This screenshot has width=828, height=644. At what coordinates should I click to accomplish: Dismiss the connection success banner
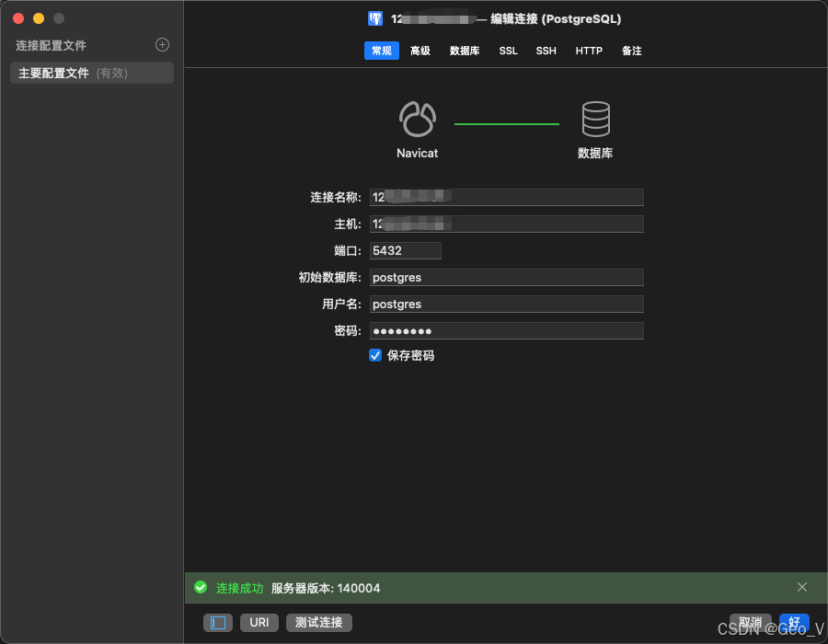pos(801,587)
